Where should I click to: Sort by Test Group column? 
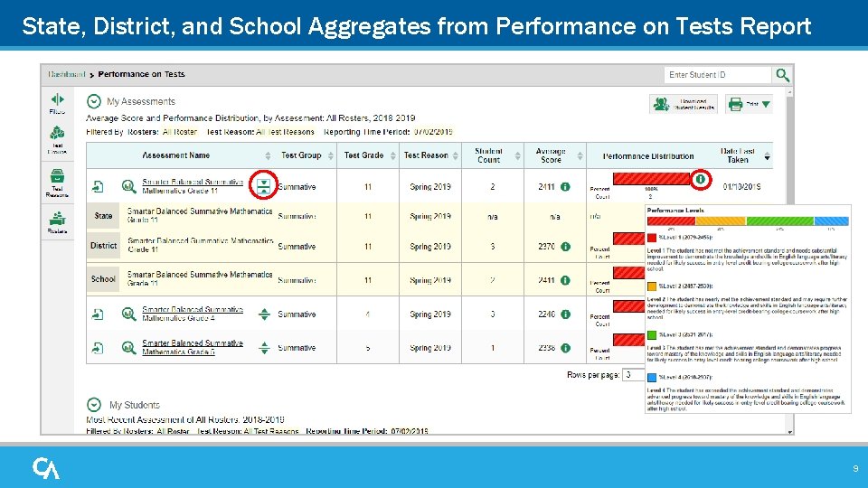pyautogui.click(x=331, y=155)
